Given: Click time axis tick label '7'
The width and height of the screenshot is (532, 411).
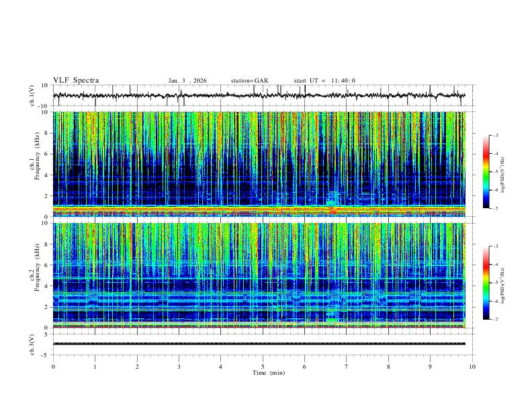Looking at the screenshot, I should [347, 367].
